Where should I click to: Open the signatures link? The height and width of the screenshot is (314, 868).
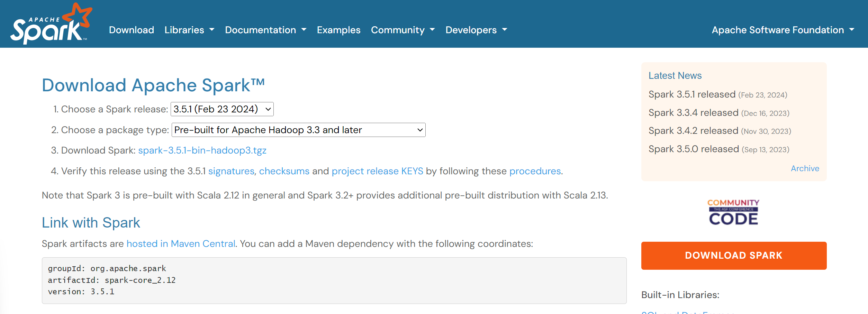tap(231, 171)
